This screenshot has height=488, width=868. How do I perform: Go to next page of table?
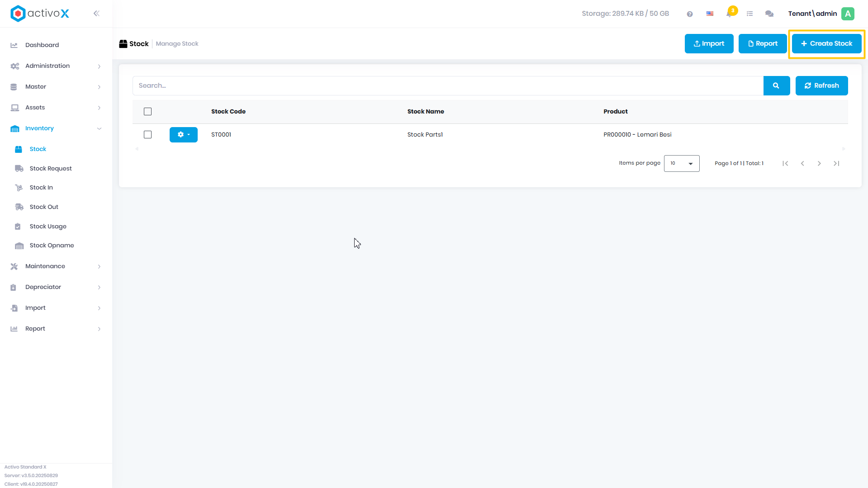tap(819, 163)
